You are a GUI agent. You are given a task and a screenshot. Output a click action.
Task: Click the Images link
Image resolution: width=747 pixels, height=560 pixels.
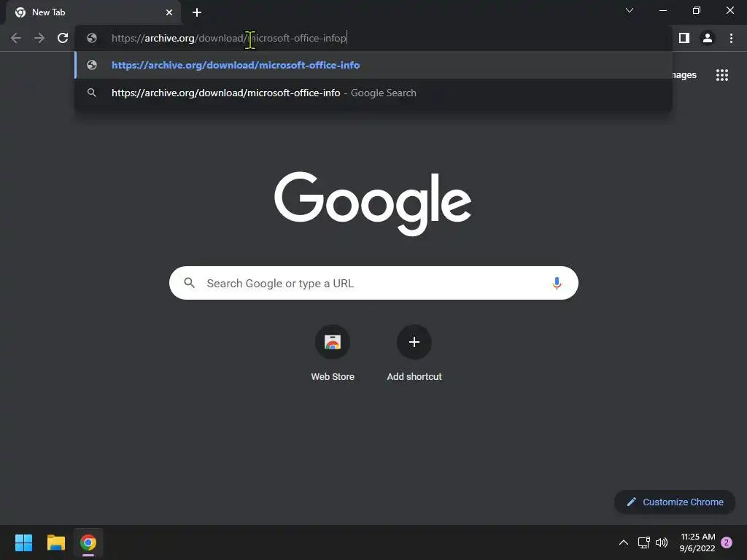[x=684, y=75]
